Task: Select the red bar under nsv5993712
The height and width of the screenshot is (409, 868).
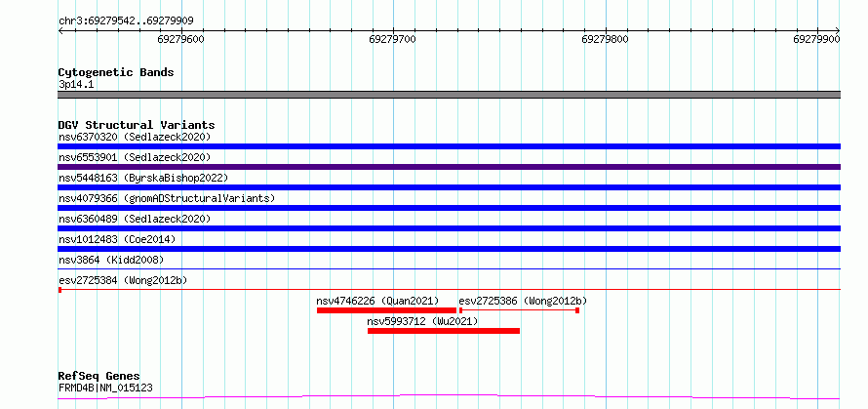Action: pyautogui.click(x=444, y=331)
